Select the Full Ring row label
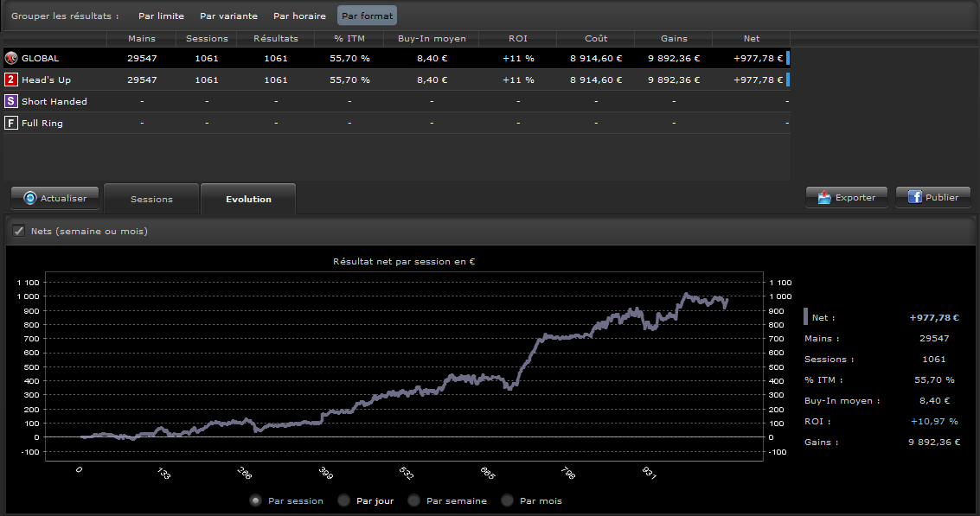This screenshot has height=516, width=980. (42, 123)
